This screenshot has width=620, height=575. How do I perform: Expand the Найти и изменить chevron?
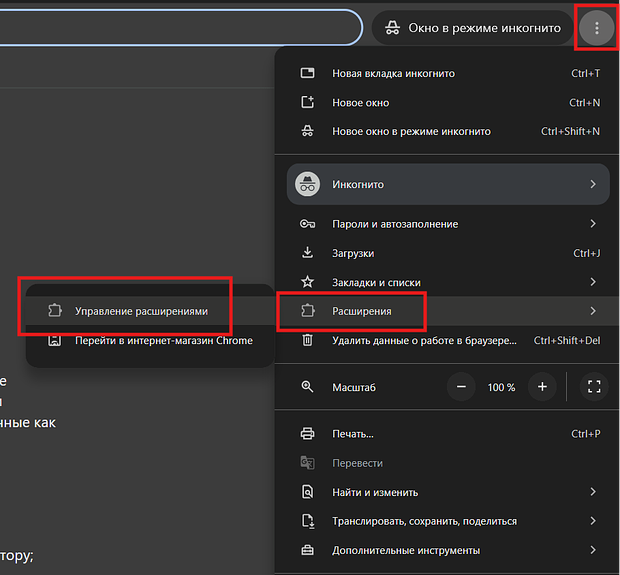click(x=593, y=492)
